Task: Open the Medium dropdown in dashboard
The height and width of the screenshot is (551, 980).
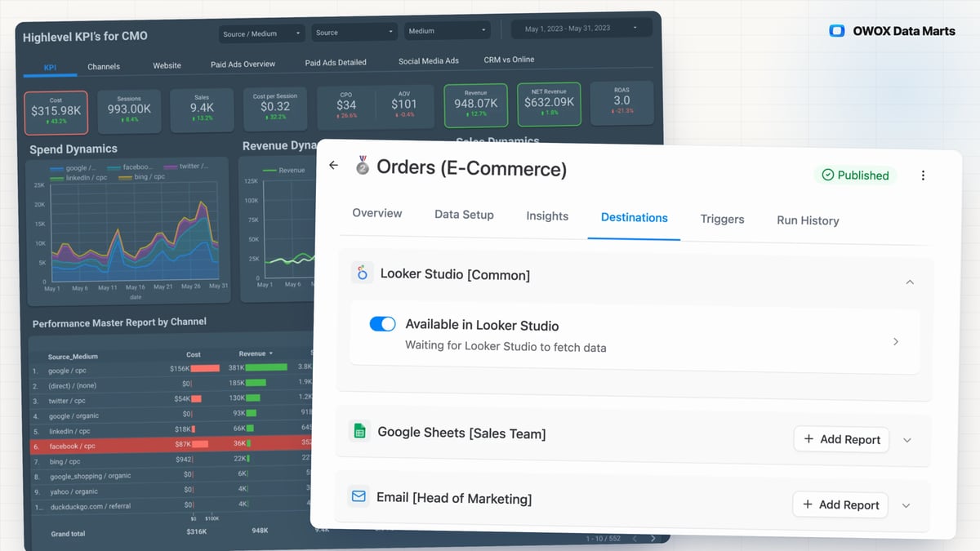Action: pyautogui.click(x=448, y=31)
